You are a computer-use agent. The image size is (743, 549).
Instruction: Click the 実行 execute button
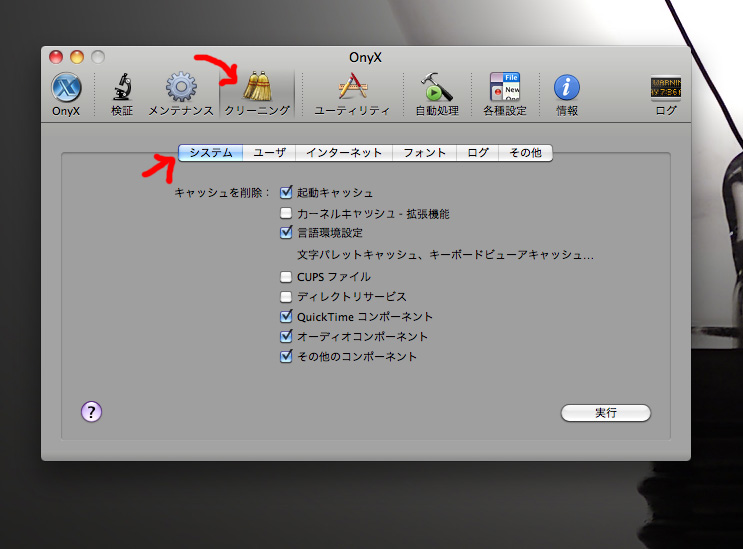point(606,413)
